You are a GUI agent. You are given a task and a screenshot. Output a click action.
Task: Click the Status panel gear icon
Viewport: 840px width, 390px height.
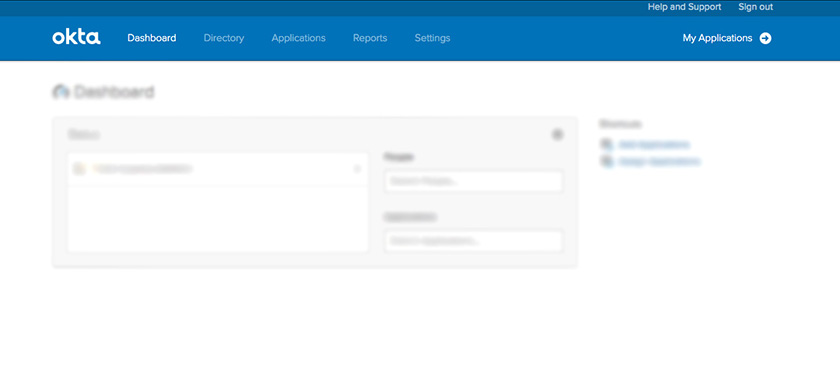coord(558,134)
